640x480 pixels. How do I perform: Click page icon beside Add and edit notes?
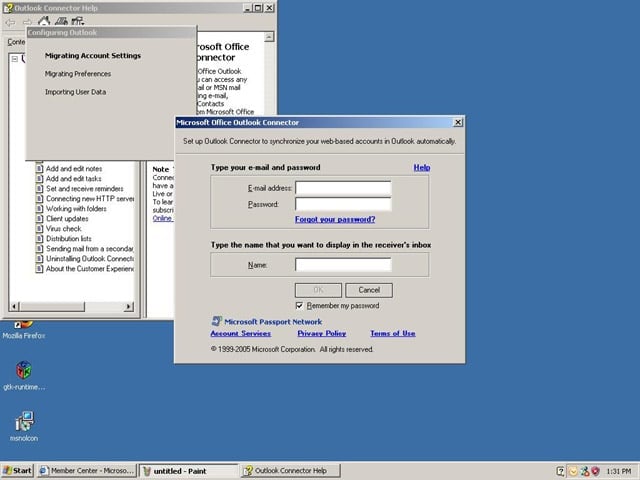click(x=39, y=169)
